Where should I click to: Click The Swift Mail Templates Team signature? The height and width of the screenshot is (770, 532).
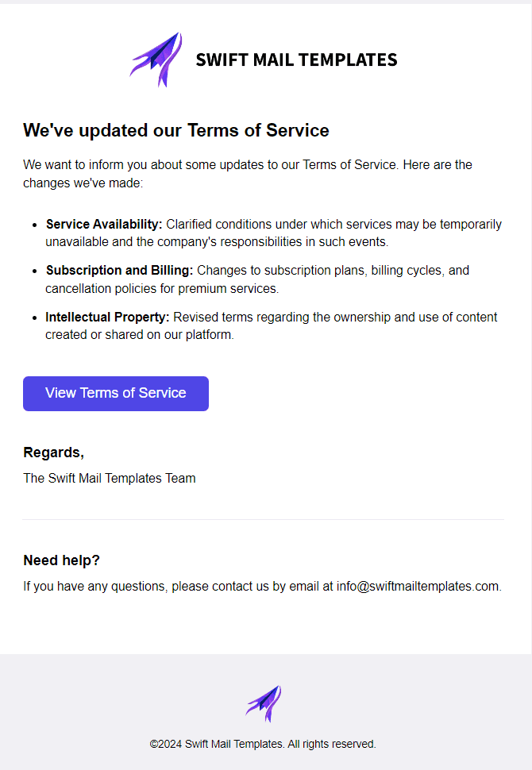(109, 478)
